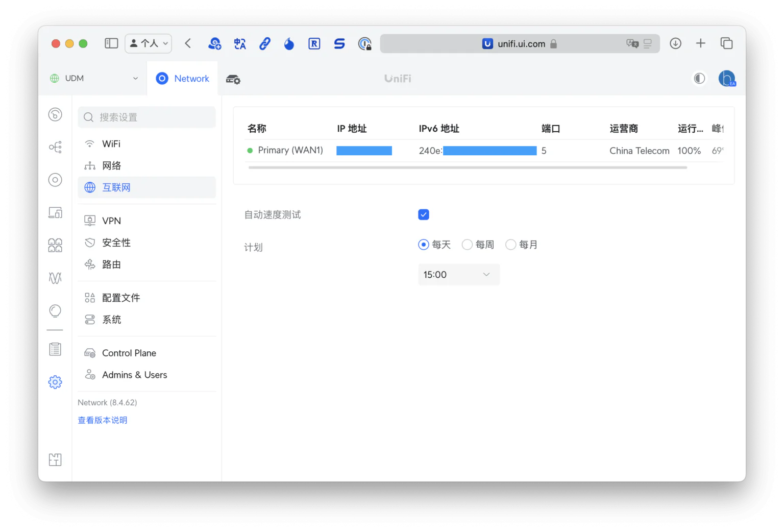The width and height of the screenshot is (784, 532).
Task: Switch to the Network application tab
Action: [x=183, y=79]
